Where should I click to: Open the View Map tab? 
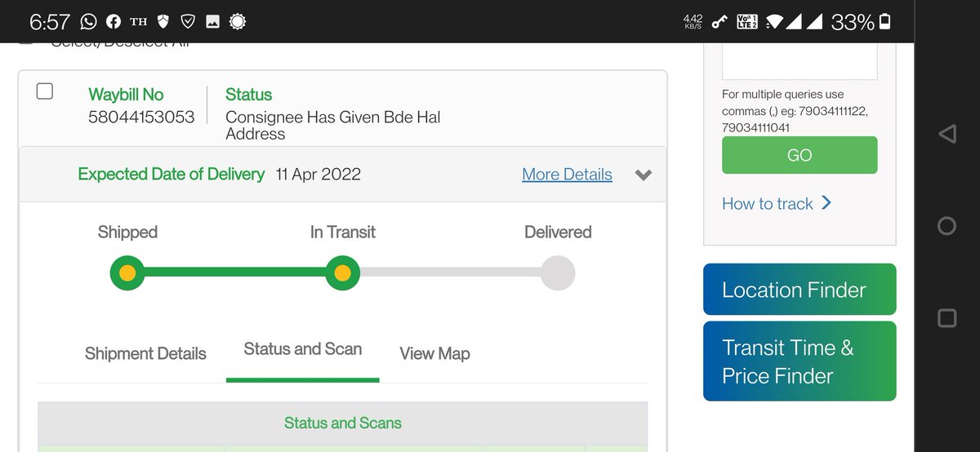coord(434,353)
